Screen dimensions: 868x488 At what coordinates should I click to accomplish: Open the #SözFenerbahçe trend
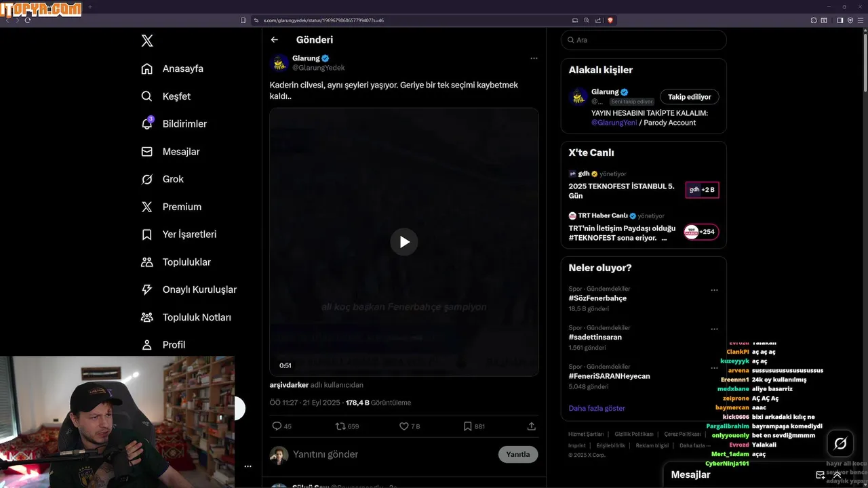pyautogui.click(x=597, y=298)
